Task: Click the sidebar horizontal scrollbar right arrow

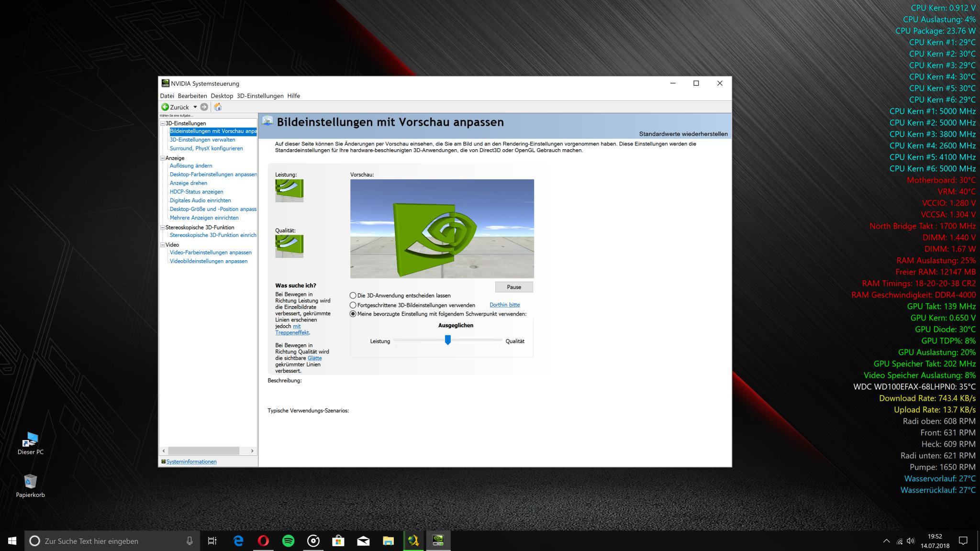Action: coord(252,451)
